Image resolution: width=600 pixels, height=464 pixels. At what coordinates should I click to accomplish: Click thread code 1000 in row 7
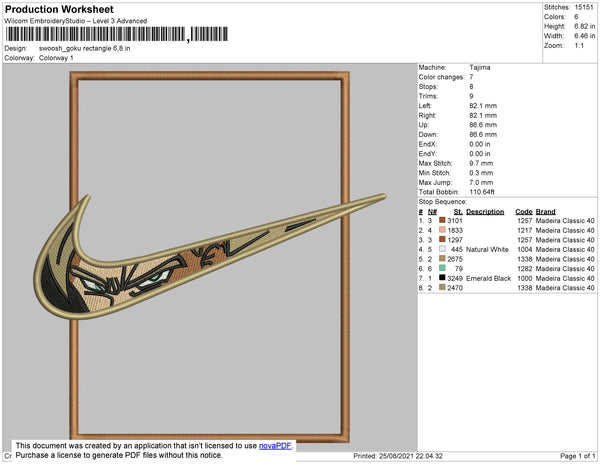[525, 278]
